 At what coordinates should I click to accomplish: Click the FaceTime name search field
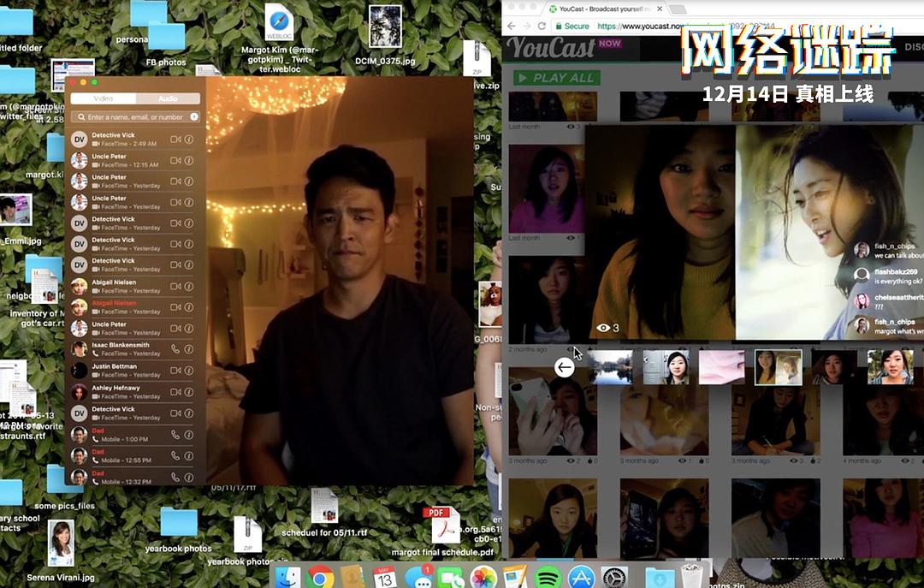coord(130,117)
